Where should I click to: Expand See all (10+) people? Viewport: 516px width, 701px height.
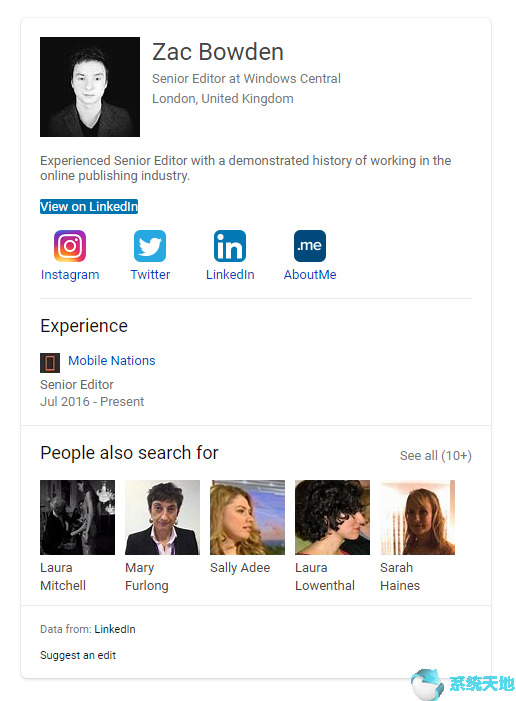[436, 456]
